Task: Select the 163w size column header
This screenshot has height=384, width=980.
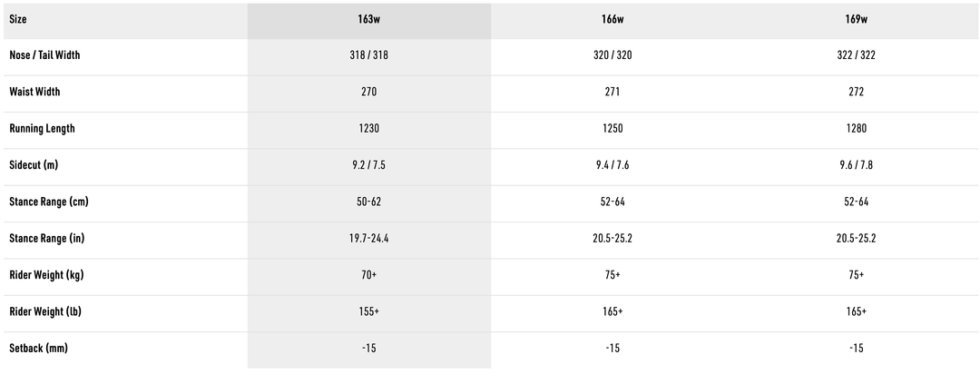Action: click(368, 18)
